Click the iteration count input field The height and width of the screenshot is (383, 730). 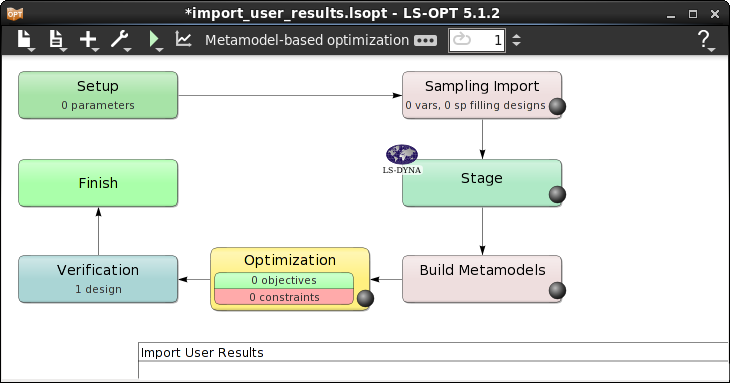click(477, 40)
